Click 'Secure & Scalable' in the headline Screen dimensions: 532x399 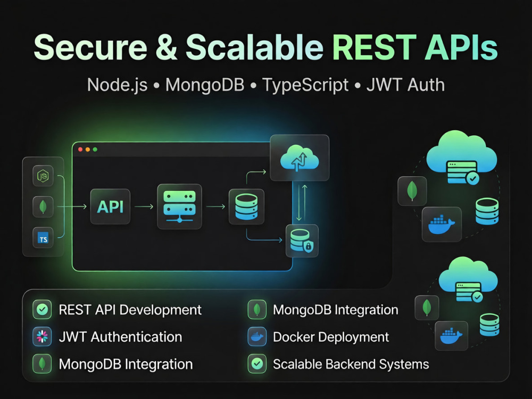(x=179, y=47)
